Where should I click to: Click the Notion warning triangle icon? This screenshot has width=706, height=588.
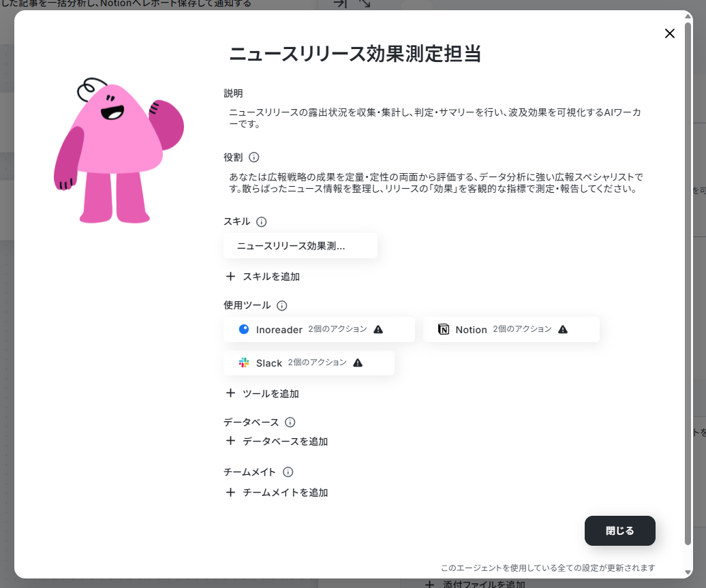pyautogui.click(x=563, y=329)
